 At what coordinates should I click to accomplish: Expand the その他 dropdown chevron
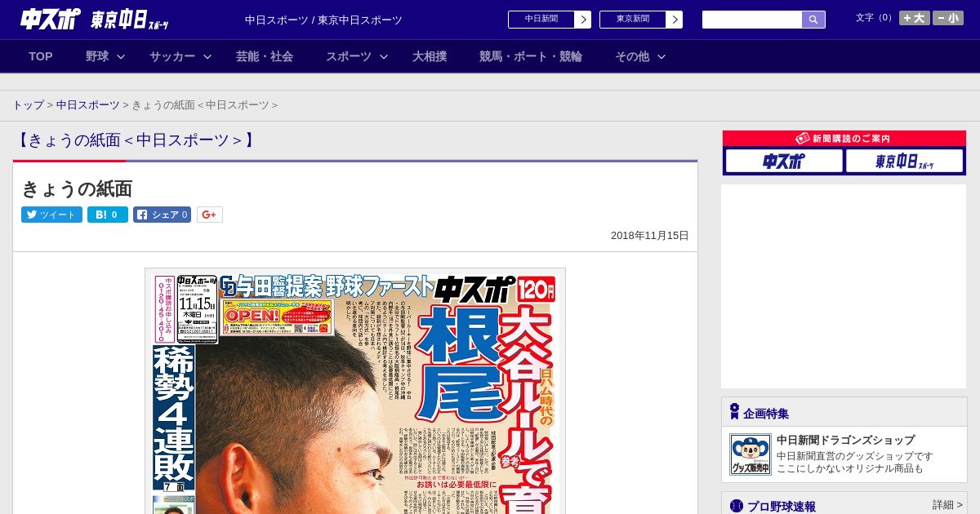click(x=661, y=56)
